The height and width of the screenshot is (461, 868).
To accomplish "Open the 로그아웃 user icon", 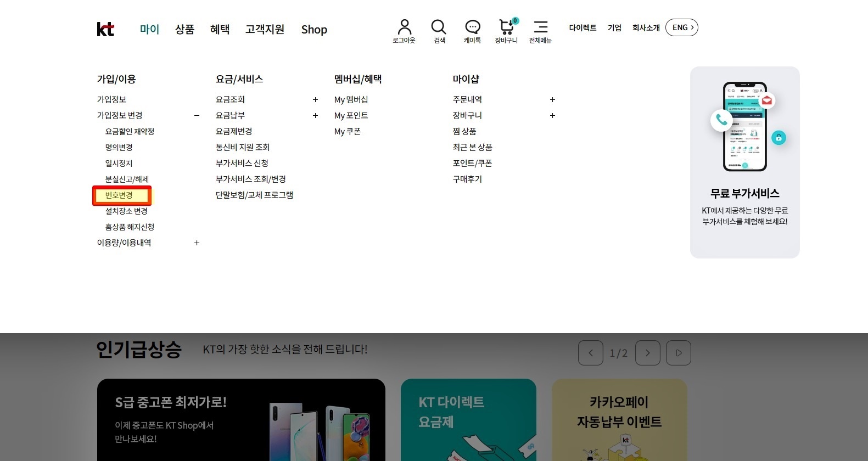I will [x=404, y=31].
